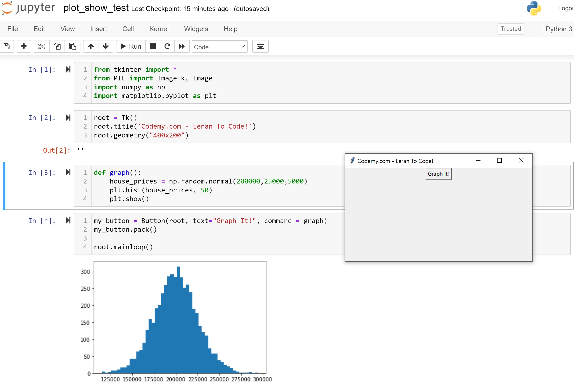Click into the def graph() code cell

[209, 186]
